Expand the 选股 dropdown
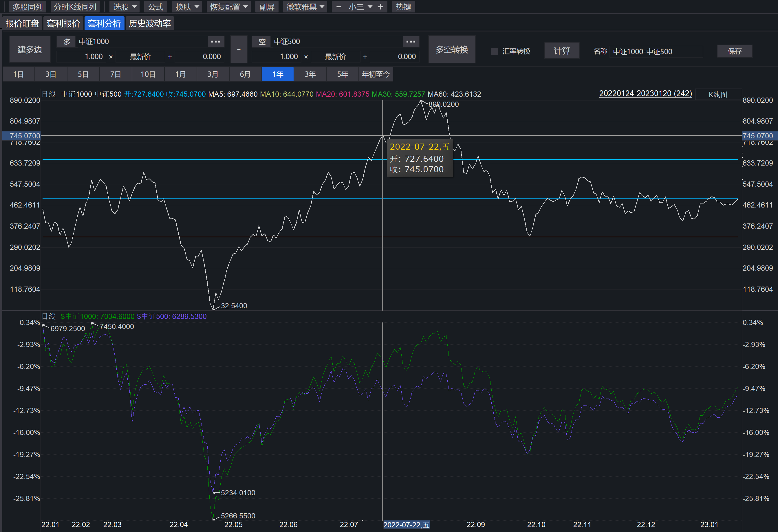The width and height of the screenshot is (778, 532). tap(125, 7)
